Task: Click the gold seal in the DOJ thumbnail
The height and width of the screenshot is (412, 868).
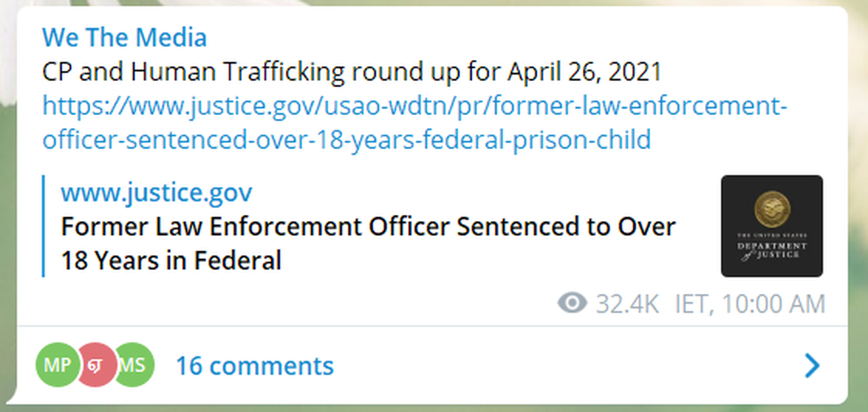Action: (772, 209)
